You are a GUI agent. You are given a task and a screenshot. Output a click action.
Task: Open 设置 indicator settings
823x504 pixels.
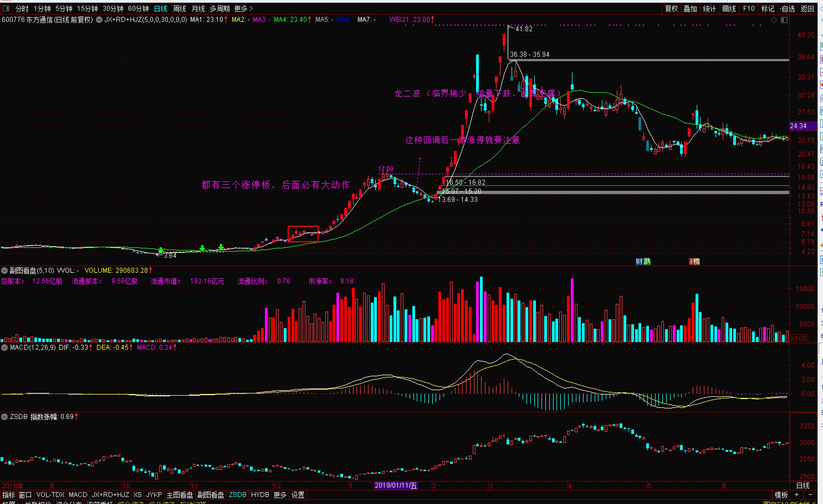click(x=298, y=495)
